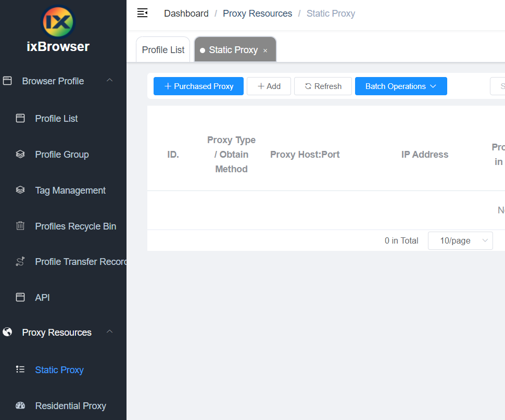Image resolution: width=505 pixels, height=420 pixels.
Task: Click the Profile Transfer Record icon
Action: tap(20, 262)
